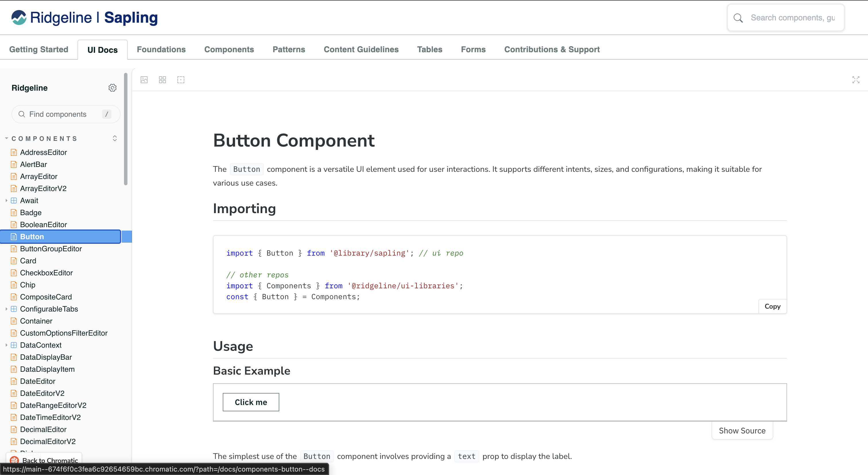
Task: Select Container in the sidebar
Action: (x=36, y=321)
